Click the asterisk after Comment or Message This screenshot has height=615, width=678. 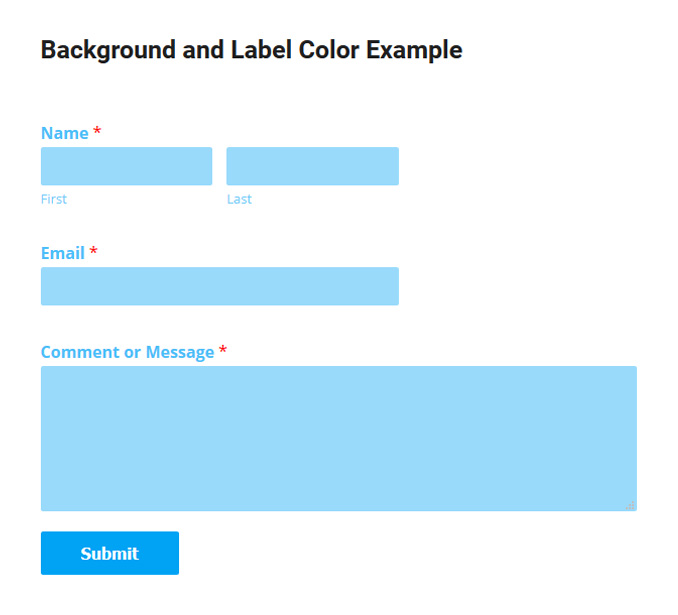(x=223, y=352)
